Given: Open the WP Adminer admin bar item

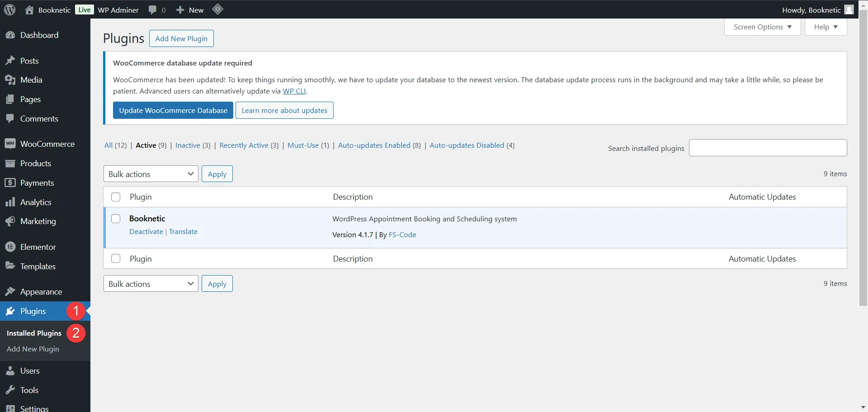Looking at the screenshot, I should point(118,10).
